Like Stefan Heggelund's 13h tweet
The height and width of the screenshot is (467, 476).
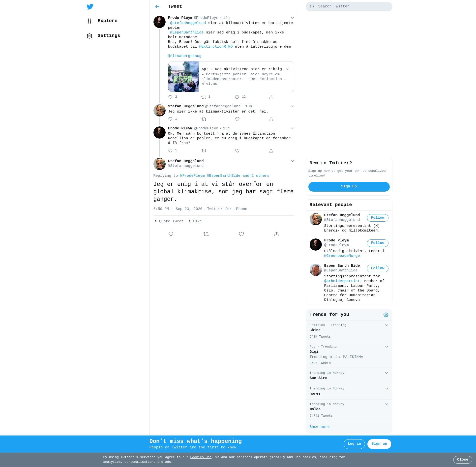[237, 119]
